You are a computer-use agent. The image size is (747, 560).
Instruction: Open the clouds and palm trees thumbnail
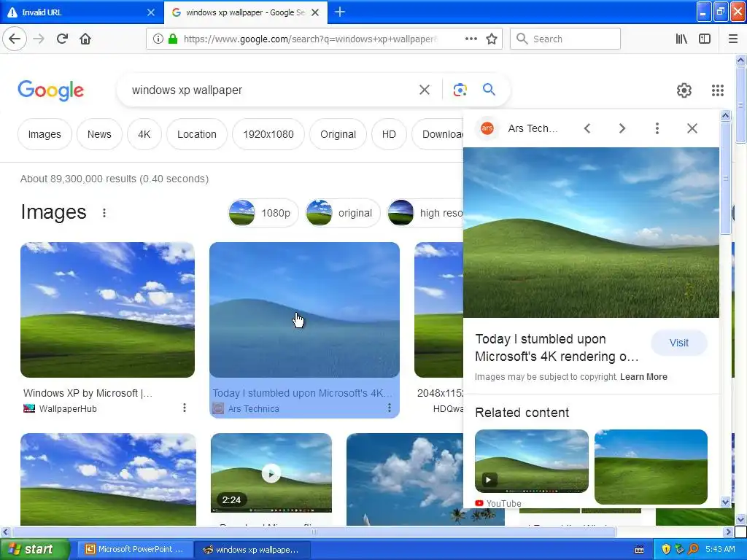point(404,479)
